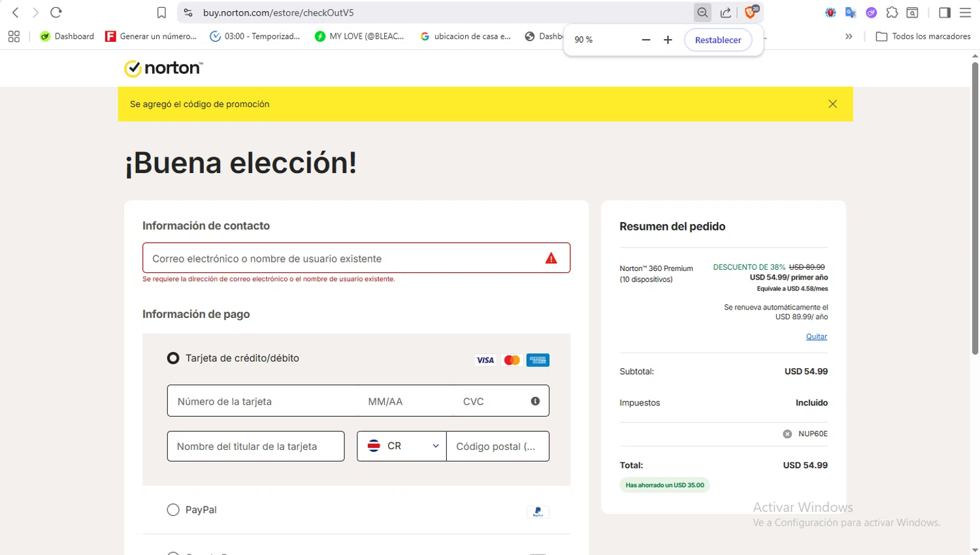Go back with the browser back arrow
Screen dimensions: 980x555
pyautogui.click(x=16, y=12)
